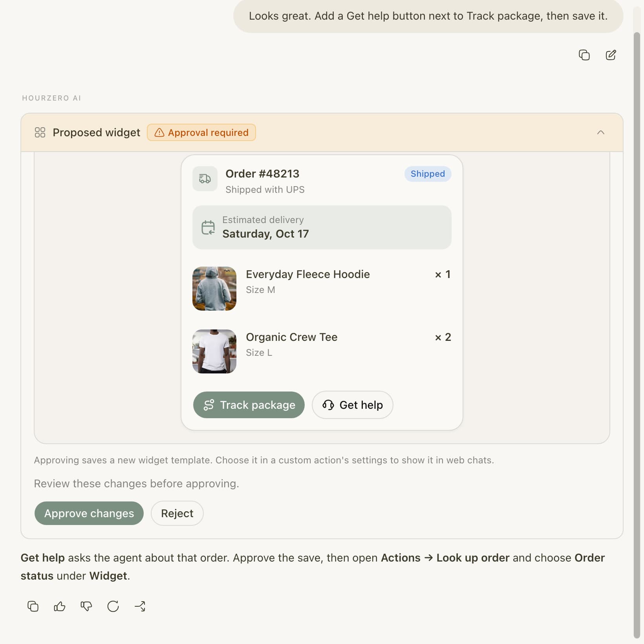The height and width of the screenshot is (644, 644).
Task: Click the Shipped status badge
Action: pos(428,174)
